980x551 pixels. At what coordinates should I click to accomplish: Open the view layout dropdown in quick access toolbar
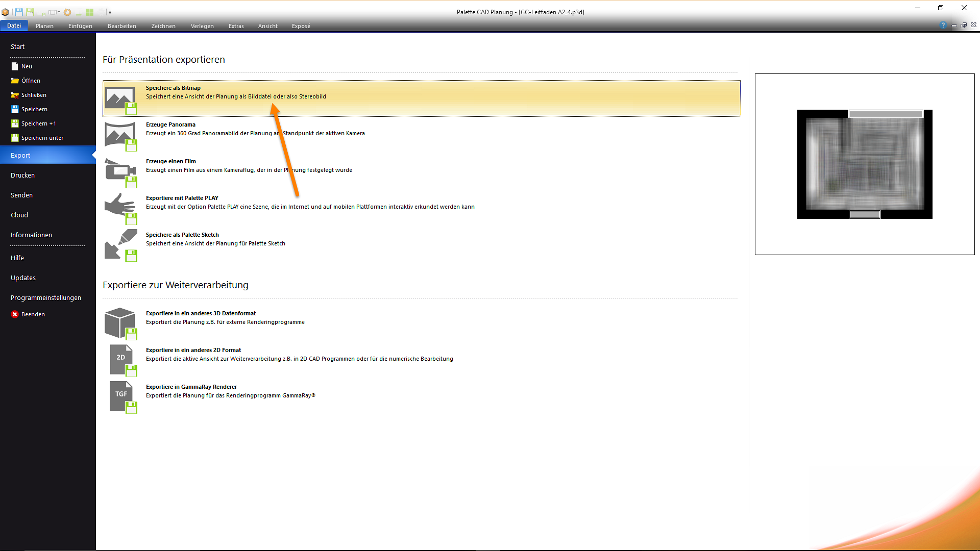(x=54, y=12)
